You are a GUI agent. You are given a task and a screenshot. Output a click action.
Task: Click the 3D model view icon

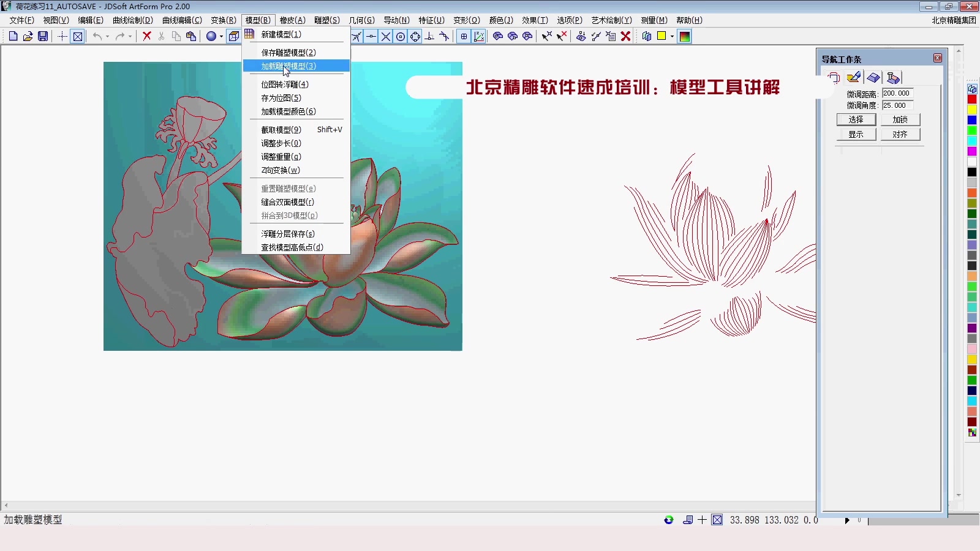pyautogui.click(x=233, y=36)
